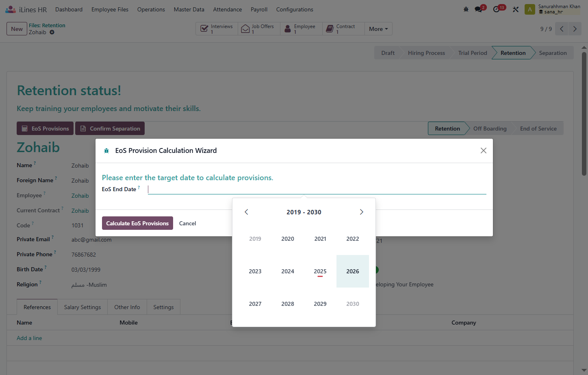The width and height of the screenshot is (588, 375).
Task: Open the Operations menu
Action: 151,9
